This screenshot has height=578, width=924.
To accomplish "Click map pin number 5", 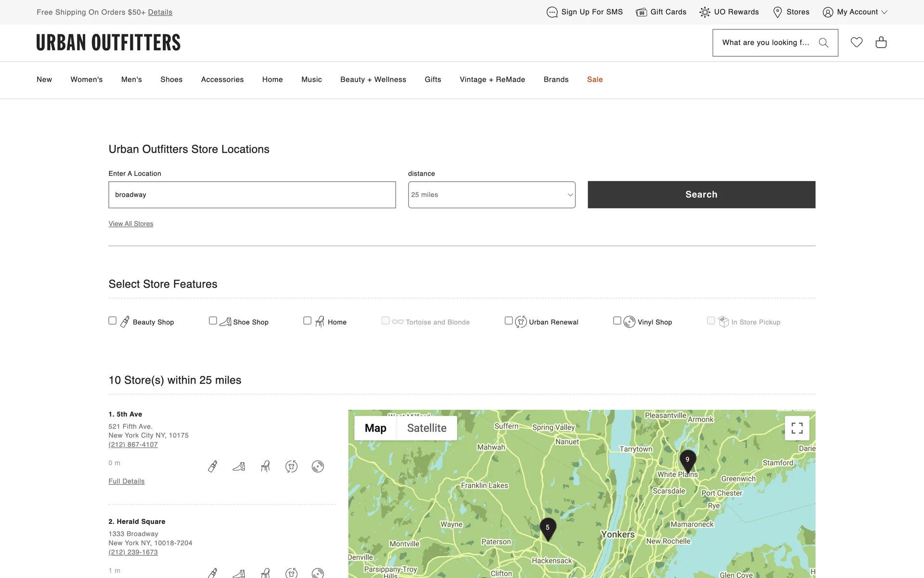I will pyautogui.click(x=548, y=528).
